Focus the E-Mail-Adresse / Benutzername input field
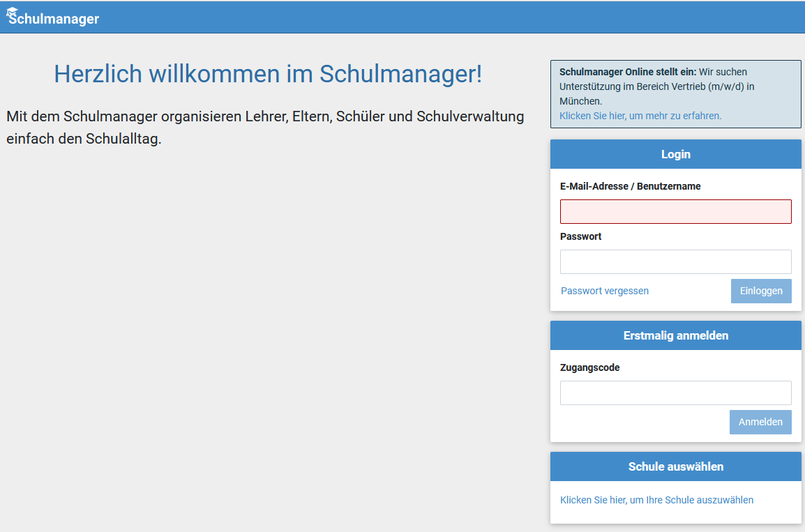Viewport: 805px width, 532px height. click(675, 211)
